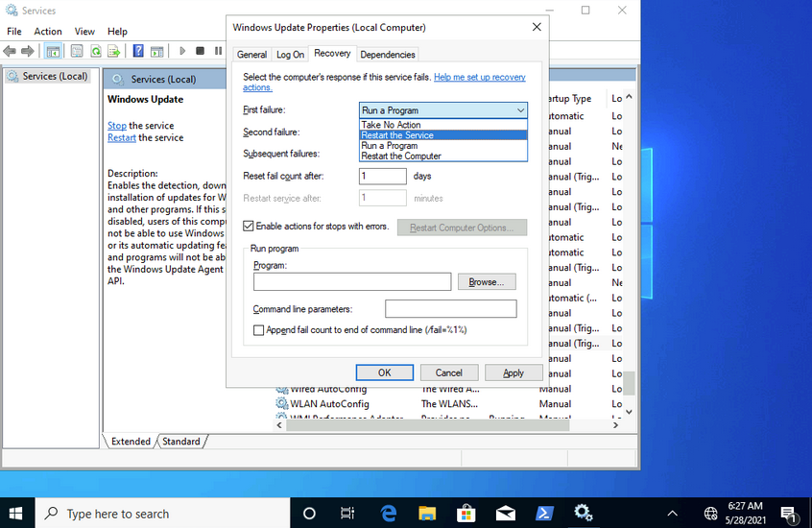Viewport: 812px width, 528px height.
Task: Click the scroll-down arrow in services list
Action: coord(630,412)
